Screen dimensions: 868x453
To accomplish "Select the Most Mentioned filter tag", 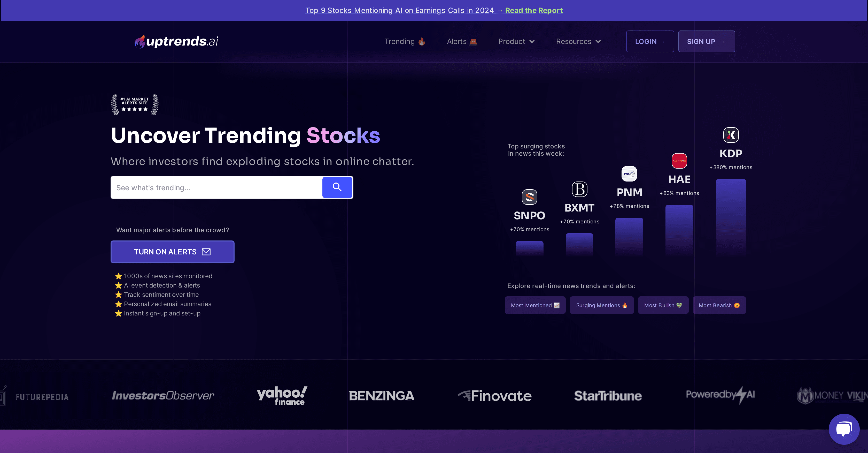I will (535, 305).
